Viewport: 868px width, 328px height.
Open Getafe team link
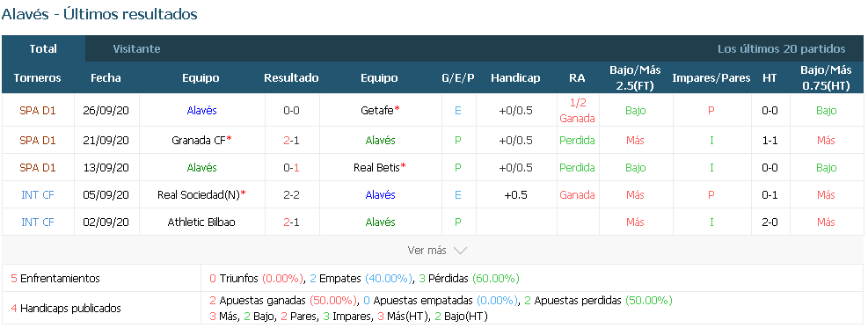[377, 110]
